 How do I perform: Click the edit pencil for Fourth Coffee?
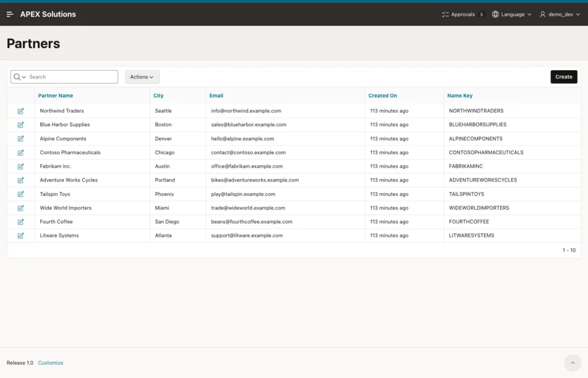(21, 222)
